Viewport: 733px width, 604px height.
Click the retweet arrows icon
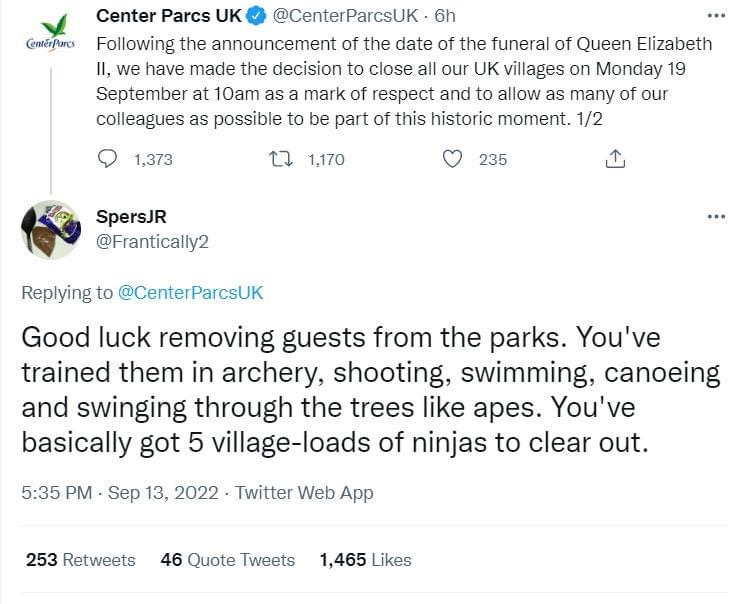[284, 159]
